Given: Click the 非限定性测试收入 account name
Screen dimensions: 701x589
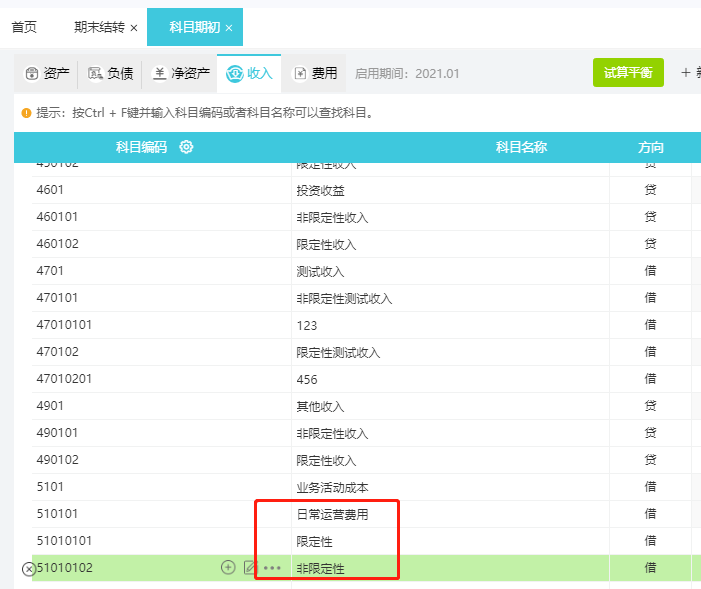Looking at the screenshot, I should (x=344, y=299).
